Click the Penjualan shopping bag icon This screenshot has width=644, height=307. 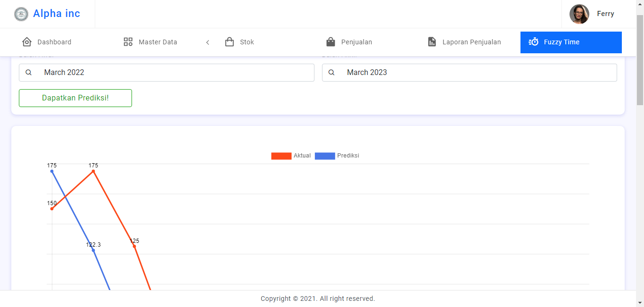coord(331,42)
